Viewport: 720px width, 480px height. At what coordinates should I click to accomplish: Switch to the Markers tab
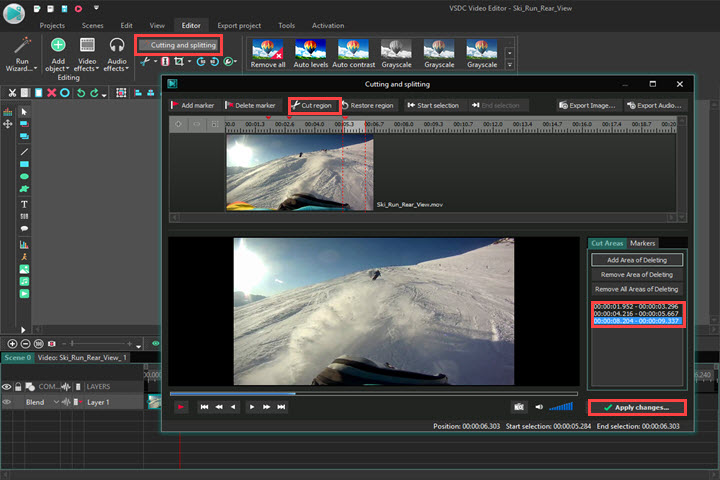pyautogui.click(x=643, y=243)
